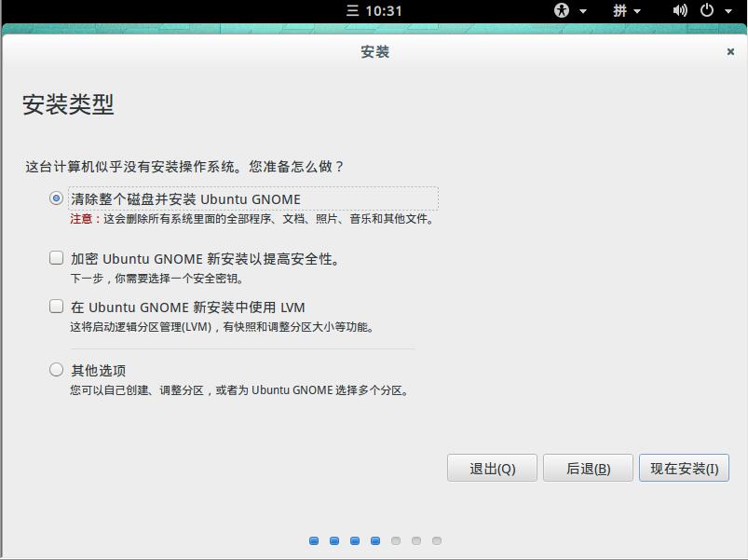Viewport: 748px width, 560px height.
Task: Click the LVM description text about snapshots
Action: click(x=223, y=327)
